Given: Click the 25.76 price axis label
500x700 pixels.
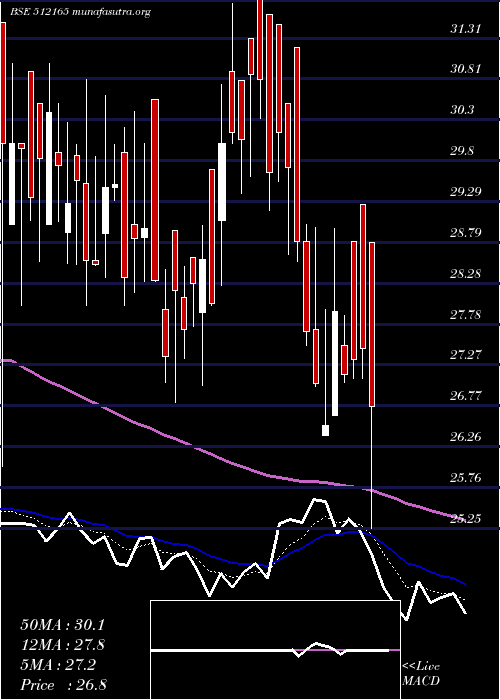Looking at the screenshot, I should (465, 478).
